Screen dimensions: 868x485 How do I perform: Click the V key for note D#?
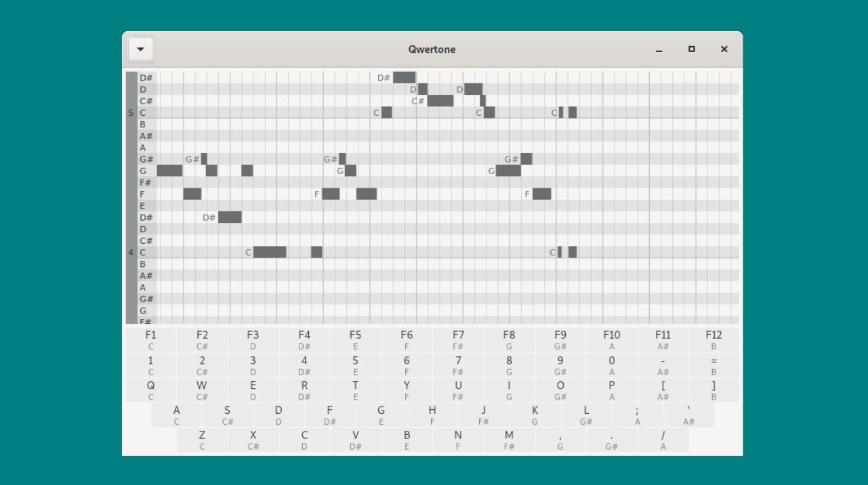click(355, 440)
